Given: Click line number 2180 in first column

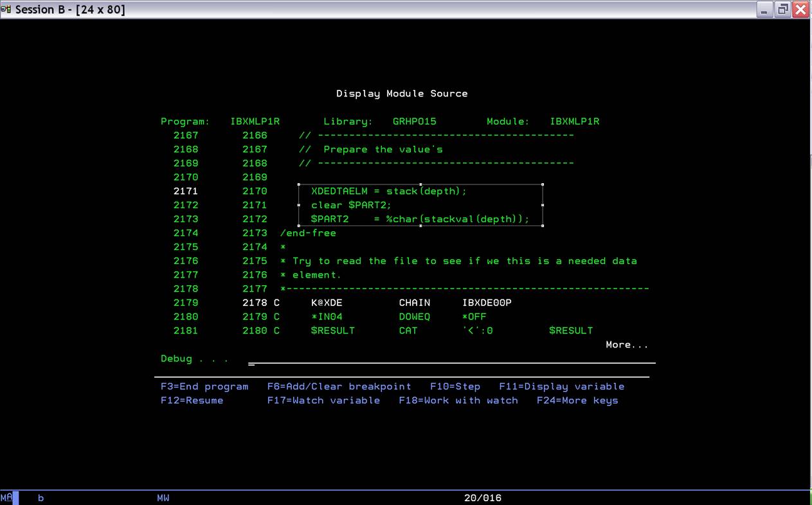Looking at the screenshot, I should (x=186, y=317).
